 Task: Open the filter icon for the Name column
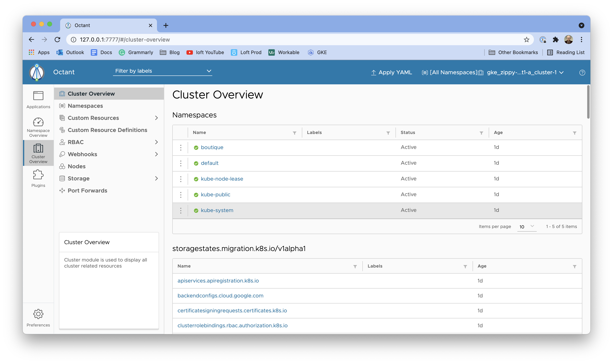pos(295,133)
